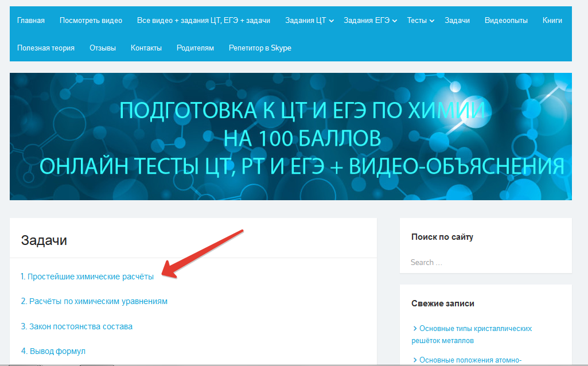Open the Родителям page
The height and width of the screenshot is (366, 588).
195,48
